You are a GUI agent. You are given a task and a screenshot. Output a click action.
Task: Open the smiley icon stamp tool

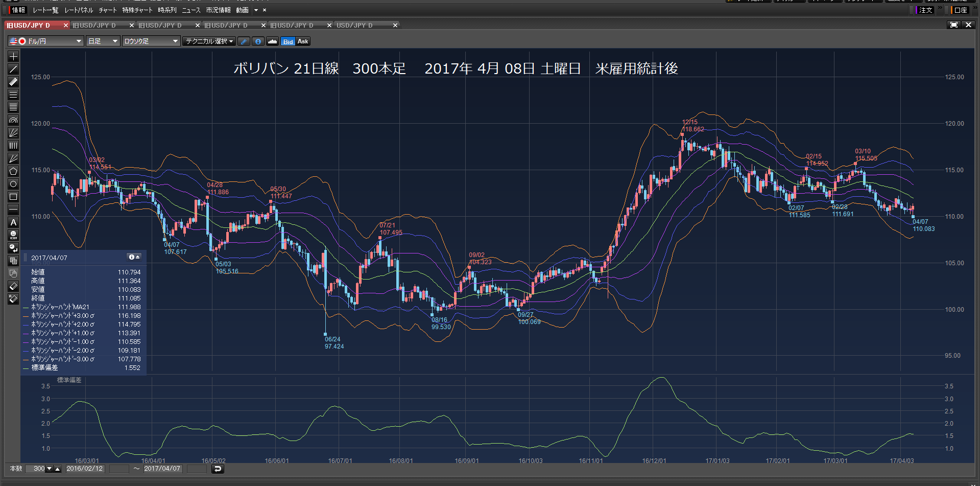pos(13,235)
